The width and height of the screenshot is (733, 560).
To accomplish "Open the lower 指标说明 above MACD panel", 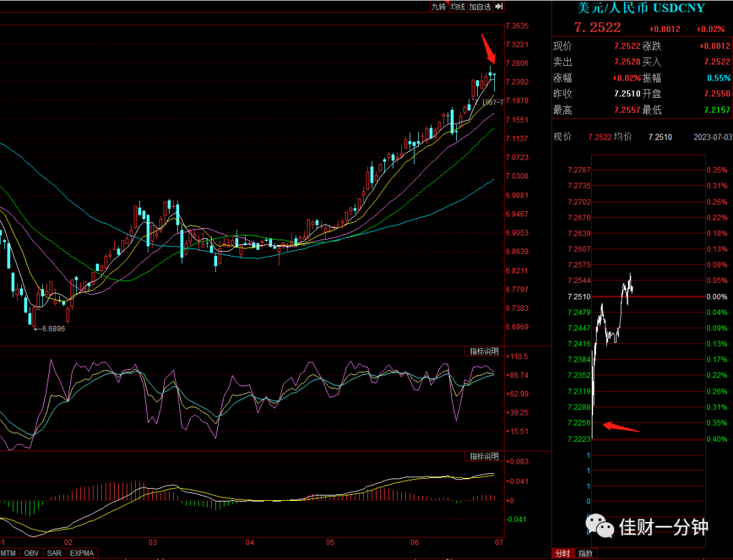I will tap(484, 455).
